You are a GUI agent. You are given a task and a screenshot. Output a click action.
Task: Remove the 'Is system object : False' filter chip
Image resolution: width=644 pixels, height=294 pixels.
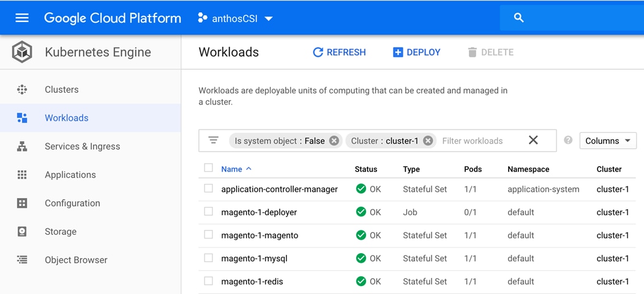coord(334,141)
